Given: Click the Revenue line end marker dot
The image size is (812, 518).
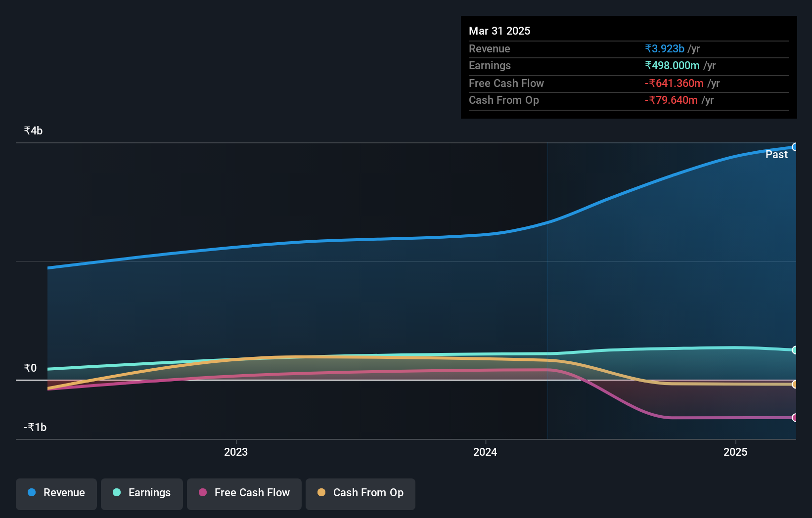Looking at the screenshot, I should pos(795,147).
